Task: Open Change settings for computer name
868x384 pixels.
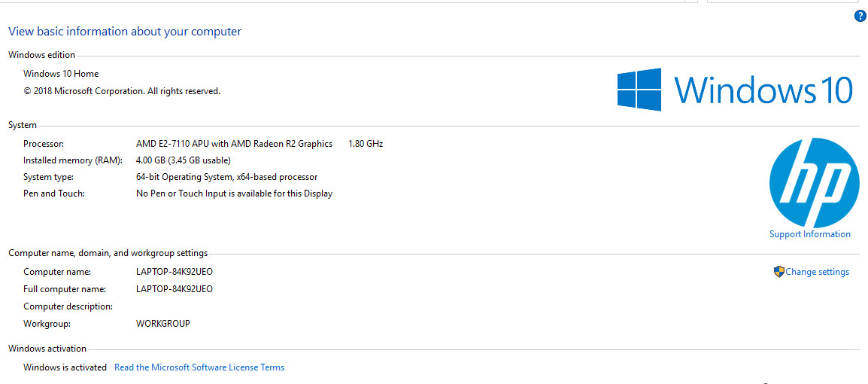Action: point(817,272)
